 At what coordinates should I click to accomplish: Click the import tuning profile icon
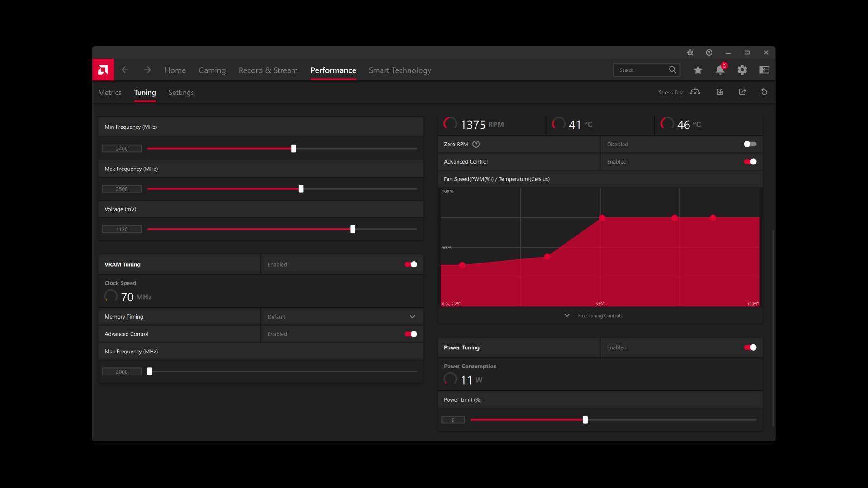720,92
